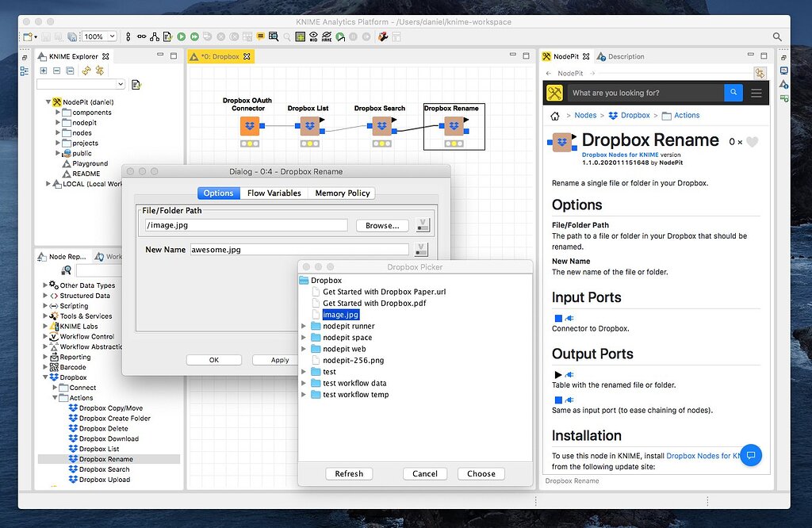Click OK in the Dropbox Rename dialog

click(214, 360)
